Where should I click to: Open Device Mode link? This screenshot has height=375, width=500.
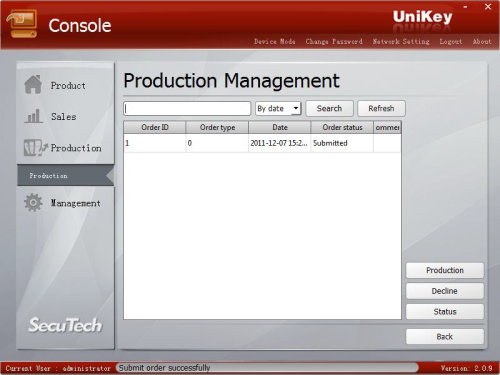click(275, 42)
